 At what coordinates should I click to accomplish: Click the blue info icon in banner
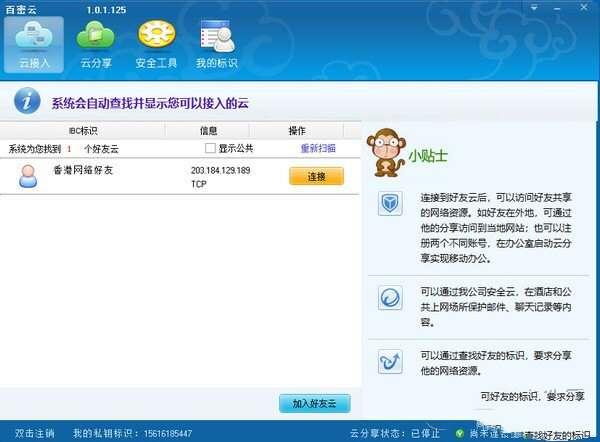(25, 101)
